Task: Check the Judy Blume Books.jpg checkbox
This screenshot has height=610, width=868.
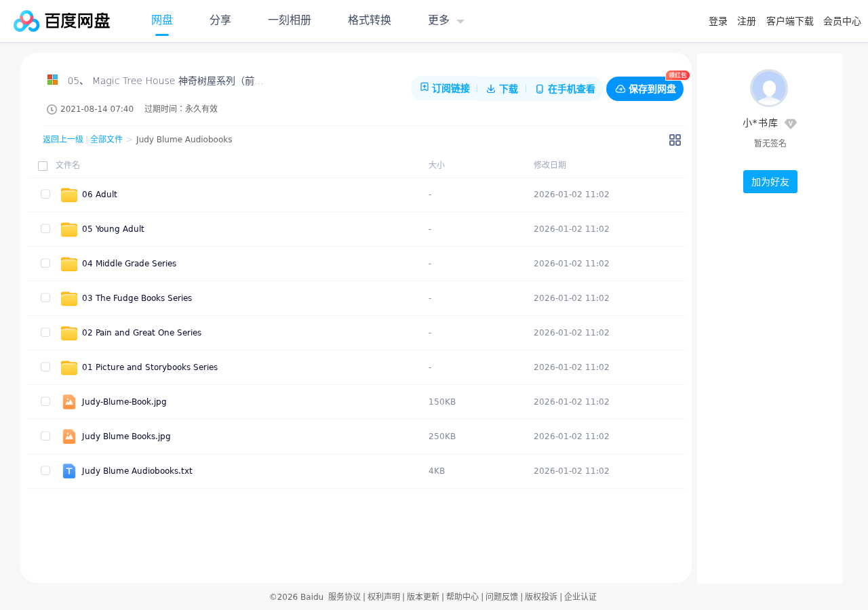Action: point(45,436)
